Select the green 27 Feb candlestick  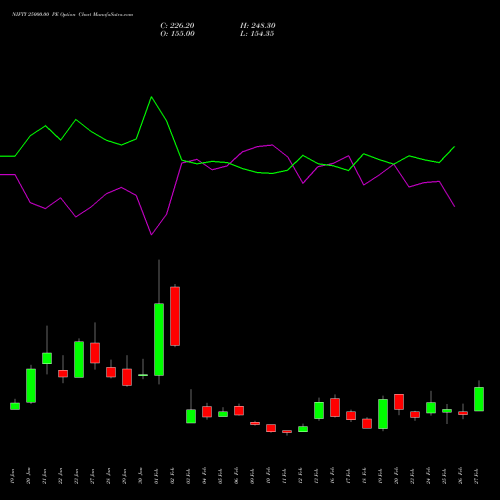pos(479,399)
